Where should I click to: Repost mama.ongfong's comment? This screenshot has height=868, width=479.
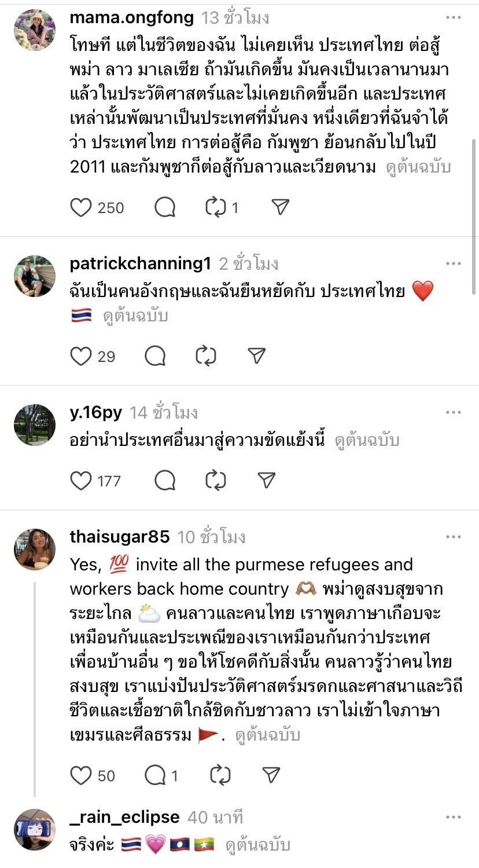pos(216,207)
